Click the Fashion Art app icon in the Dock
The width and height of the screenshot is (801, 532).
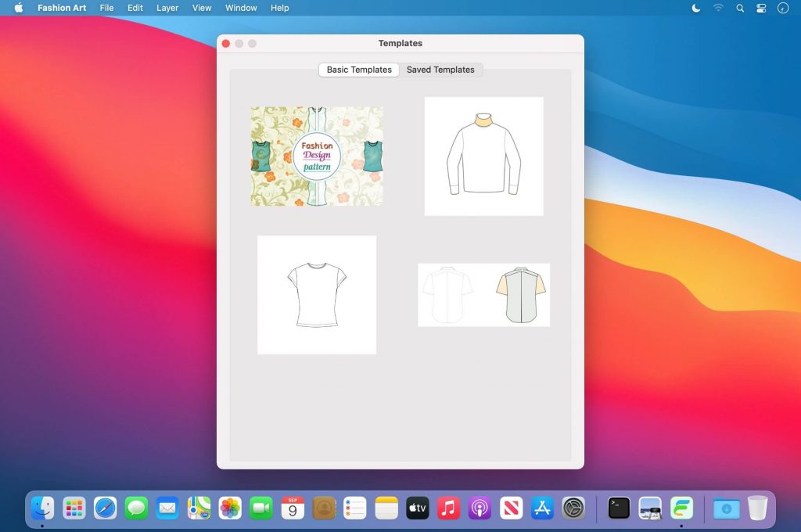pos(681,508)
